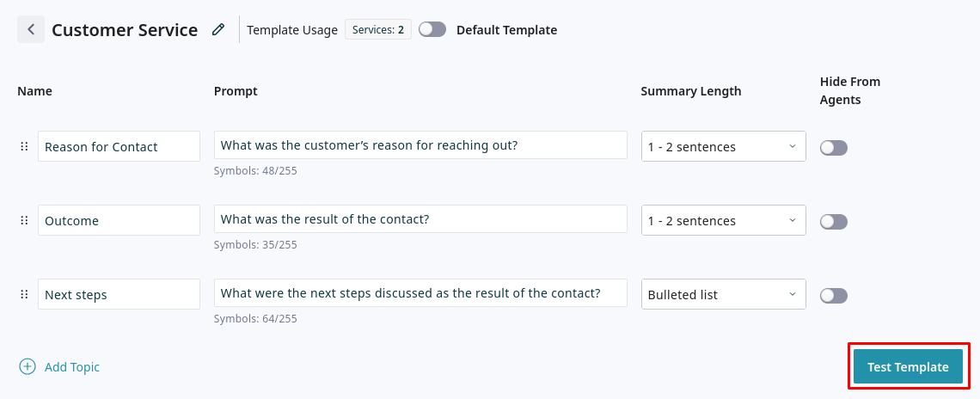Click the plus icon for Add Topic
The image size is (980, 399).
(x=28, y=367)
